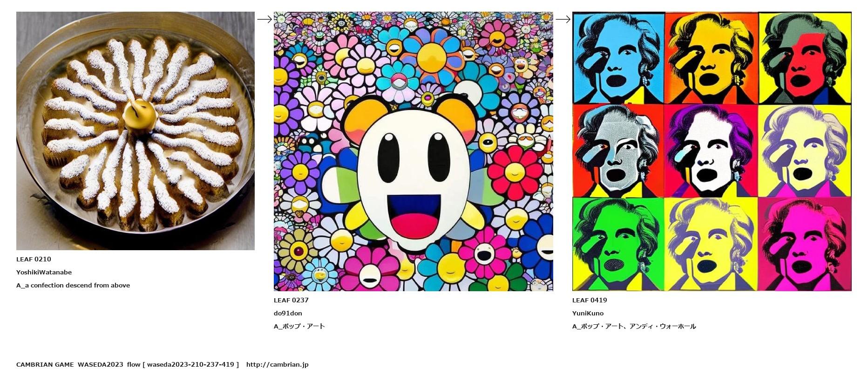Image resolution: width=868 pixels, height=376 pixels.
Task: Select author name YoshikiWatanabe
Action: pos(44,272)
